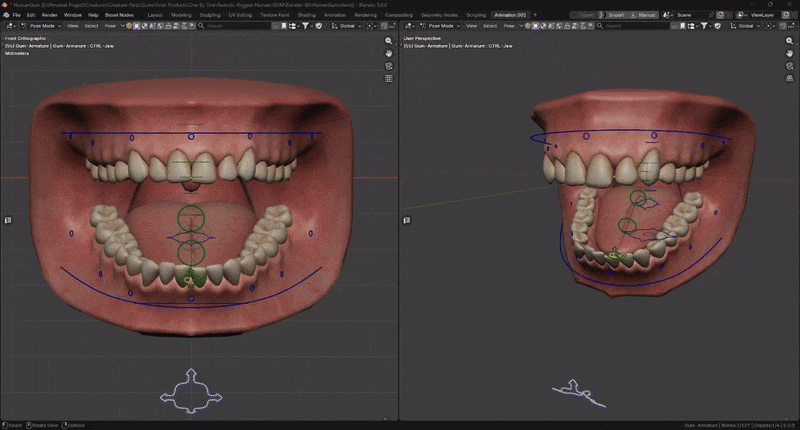Image resolution: width=800 pixels, height=430 pixels.
Task: Switch to the Scripting workspace tab
Action: [476, 15]
